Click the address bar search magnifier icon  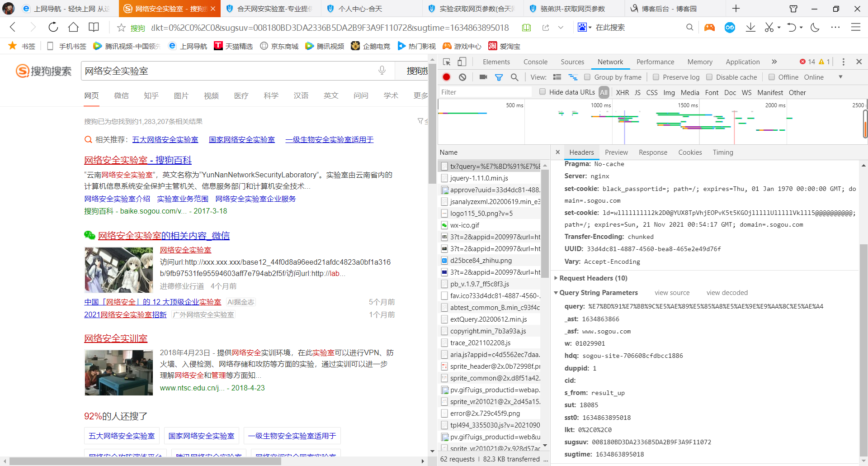pyautogui.click(x=689, y=28)
